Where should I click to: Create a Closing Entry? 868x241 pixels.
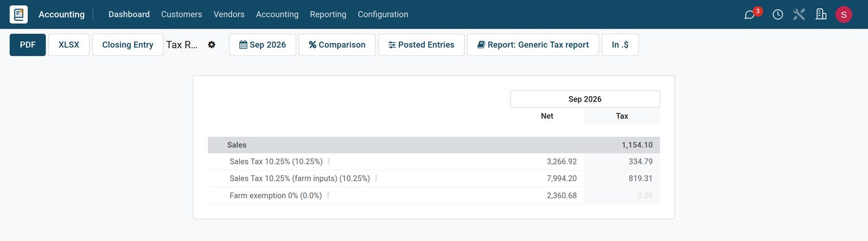click(x=127, y=45)
